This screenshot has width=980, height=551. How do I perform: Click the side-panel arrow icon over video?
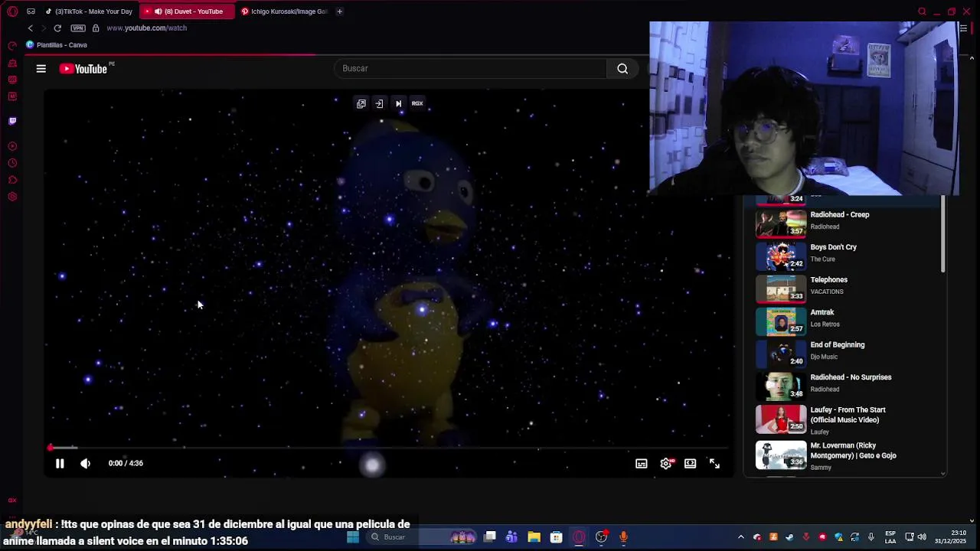380,103
